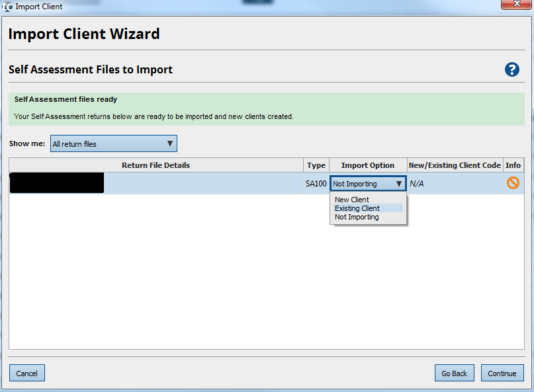Viewport: 534px width, 392px height.
Task: Click the 'Import Option' column header
Action: [x=367, y=165]
